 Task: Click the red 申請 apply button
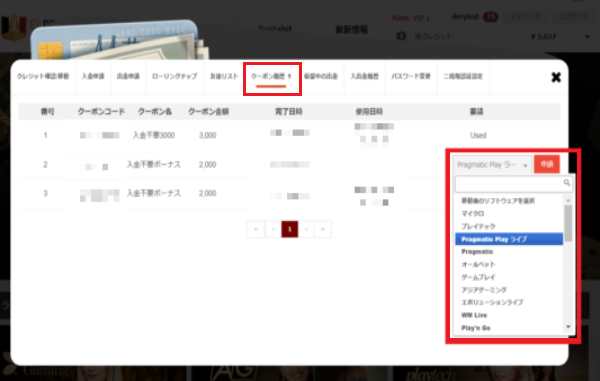point(547,164)
